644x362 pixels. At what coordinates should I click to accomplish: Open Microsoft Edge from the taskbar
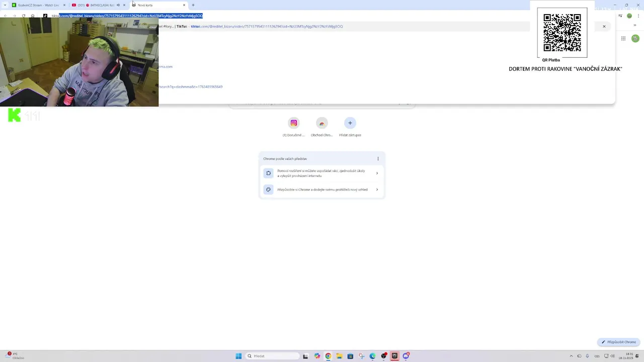(372, 356)
